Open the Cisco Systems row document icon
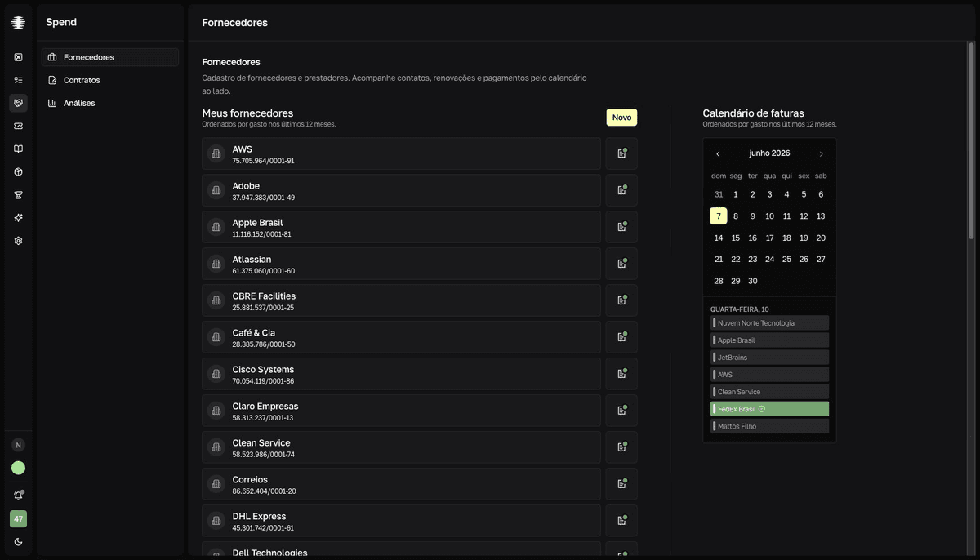The width and height of the screenshot is (980, 560). [x=621, y=374]
